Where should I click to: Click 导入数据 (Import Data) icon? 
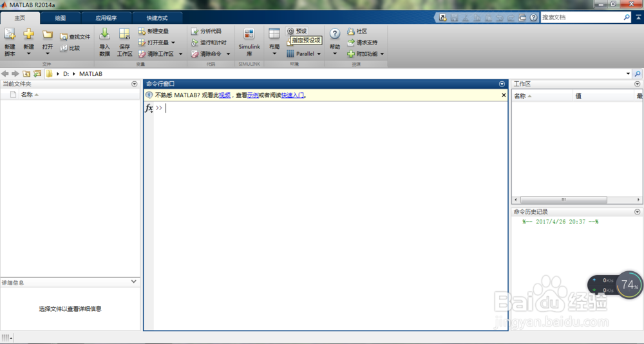coord(105,33)
